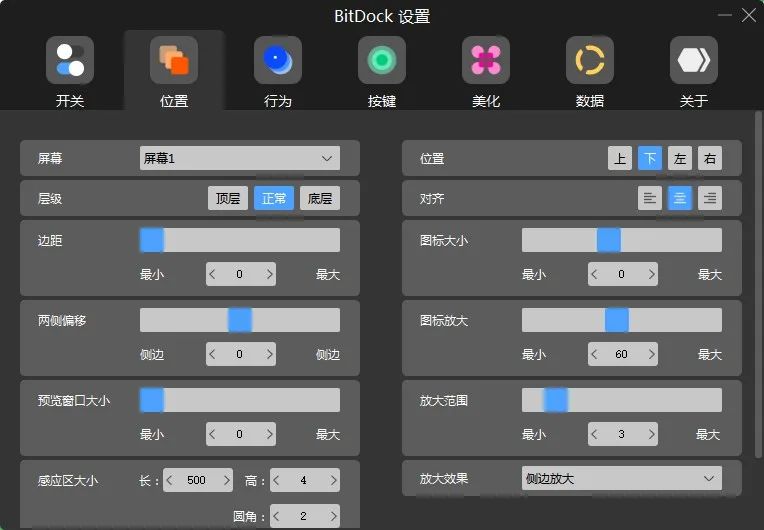764x530 pixels.
Task: Set dock position to 上
Action: coord(620,158)
